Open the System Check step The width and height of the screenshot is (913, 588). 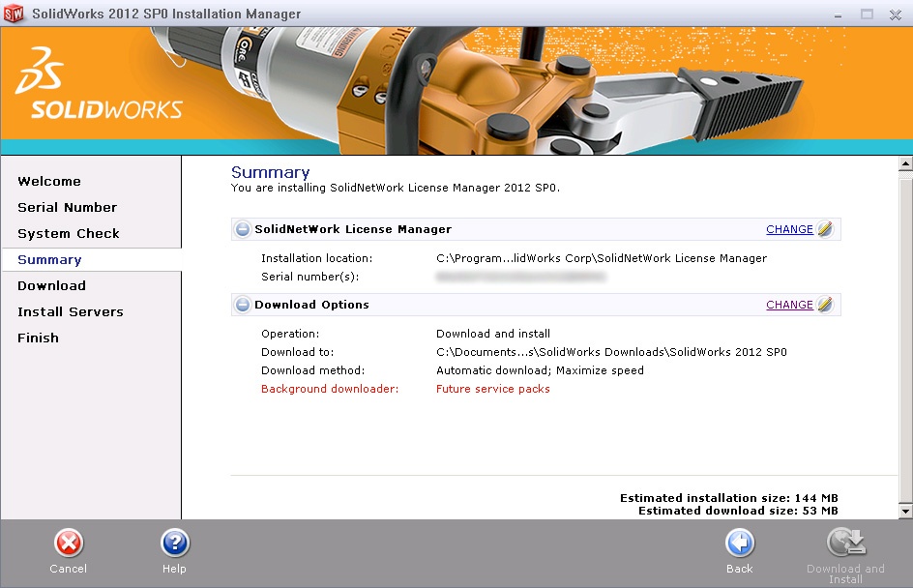[x=69, y=234]
